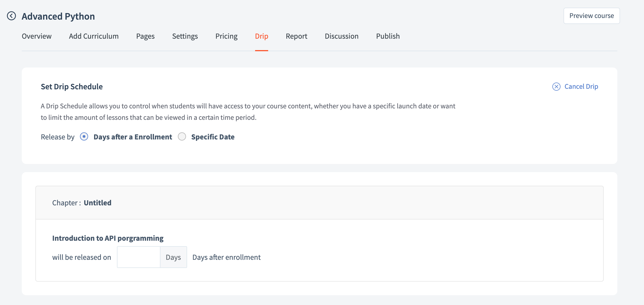Click the Specific Date label
Viewport: 644px width, 305px height.
[213, 137]
